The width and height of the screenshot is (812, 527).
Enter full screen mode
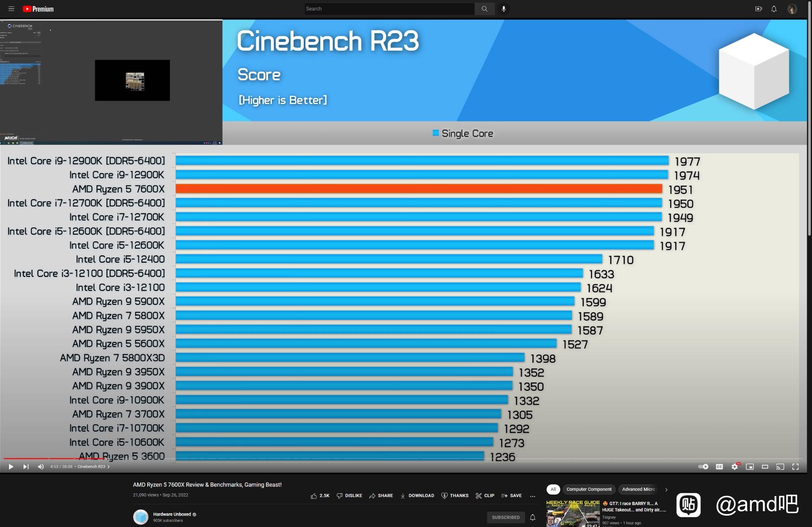(795, 467)
